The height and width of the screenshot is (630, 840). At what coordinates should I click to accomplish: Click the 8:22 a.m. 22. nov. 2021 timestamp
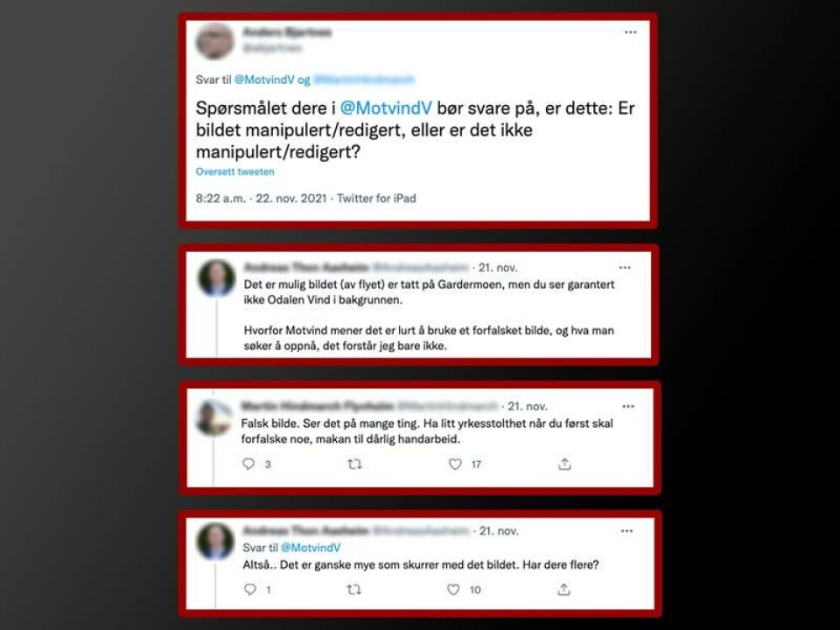[261, 199]
